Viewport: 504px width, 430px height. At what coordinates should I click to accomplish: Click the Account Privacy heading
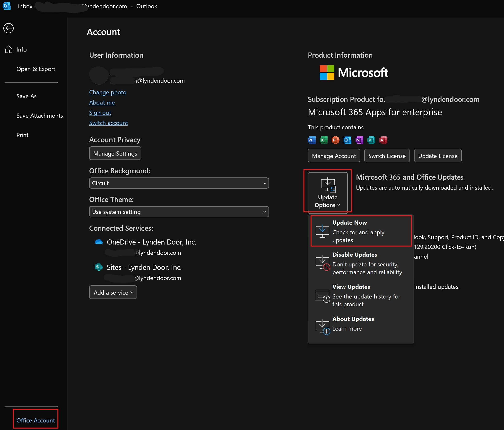tap(114, 140)
